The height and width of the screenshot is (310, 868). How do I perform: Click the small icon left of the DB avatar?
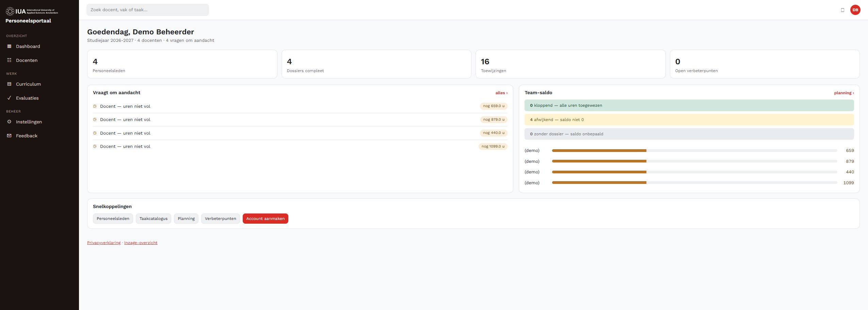pyautogui.click(x=842, y=10)
